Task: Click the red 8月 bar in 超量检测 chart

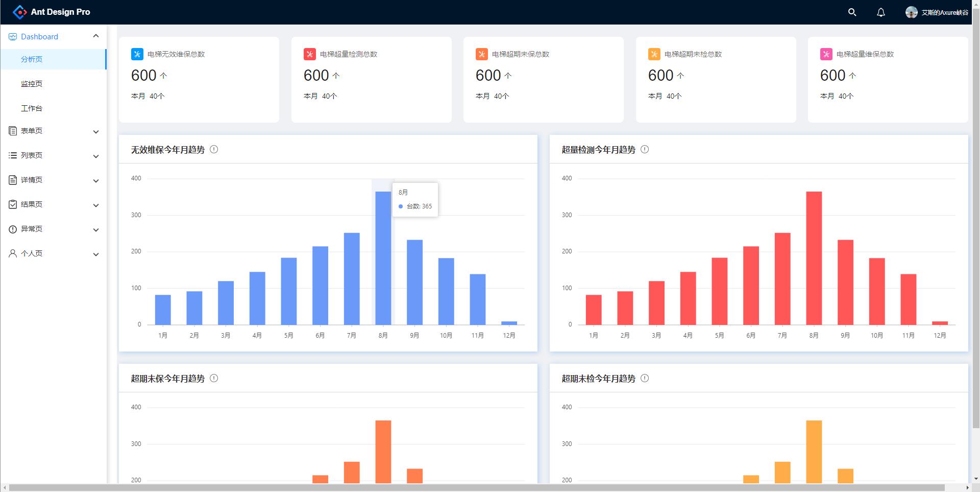Action: [814, 258]
